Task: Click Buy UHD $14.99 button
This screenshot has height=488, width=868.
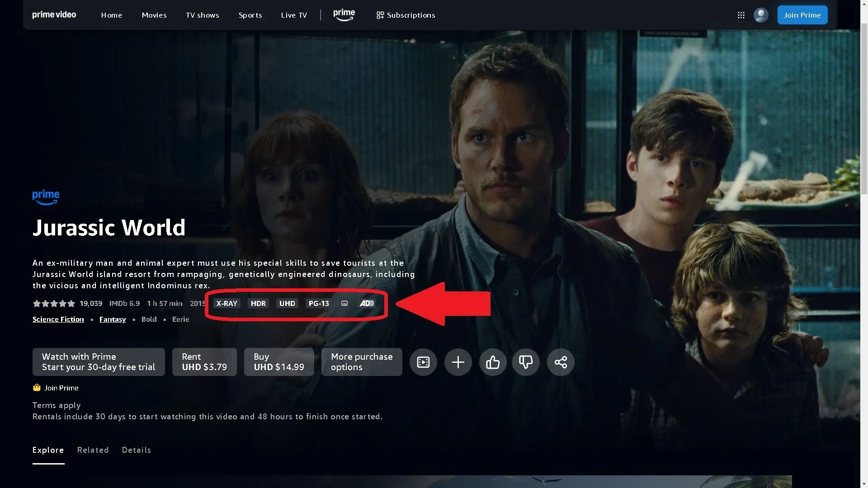Action: [x=279, y=362]
